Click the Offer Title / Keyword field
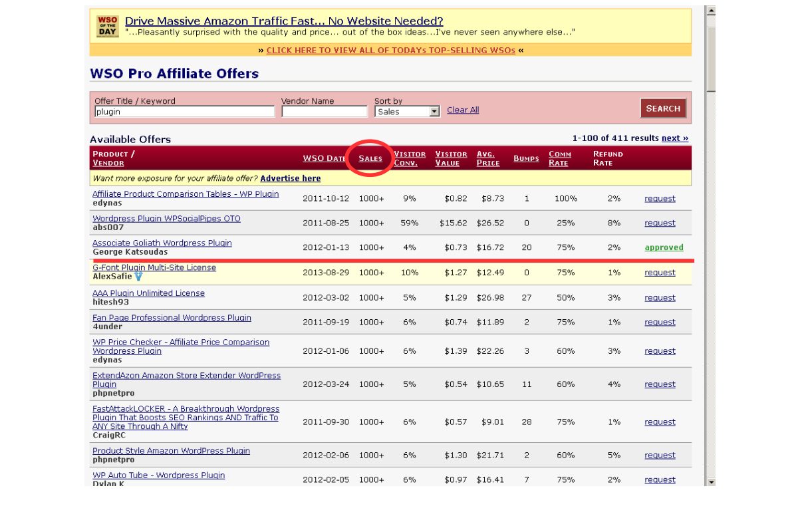The height and width of the screenshot is (532, 798). pyautogui.click(x=184, y=112)
